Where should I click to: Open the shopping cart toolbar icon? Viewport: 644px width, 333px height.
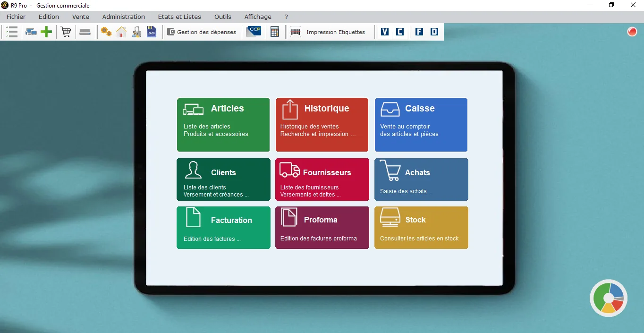click(x=66, y=32)
